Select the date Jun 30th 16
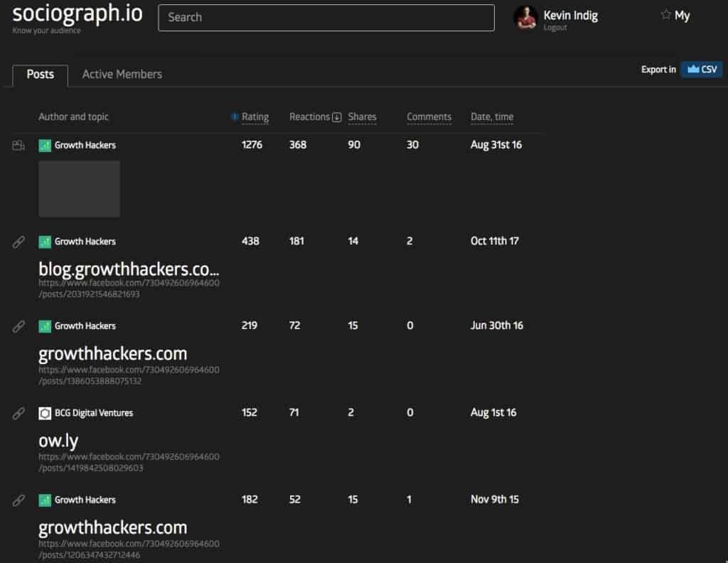 (497, 326)
